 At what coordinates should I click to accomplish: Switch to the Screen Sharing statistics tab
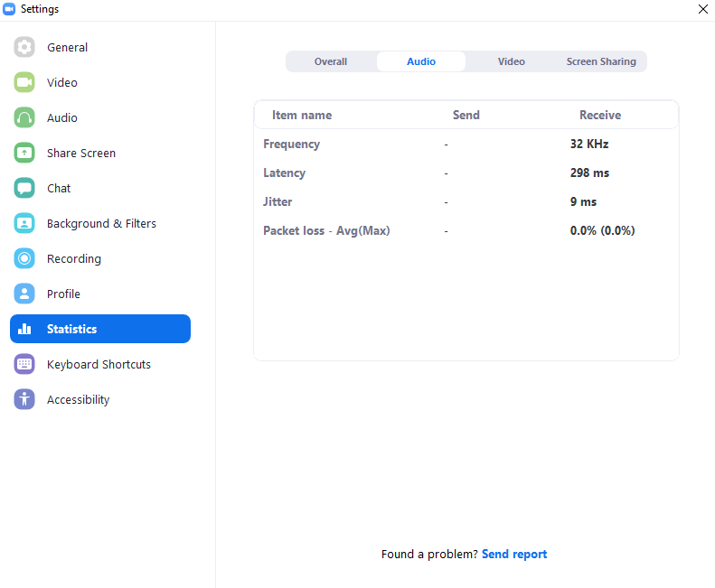coord(601,61)
